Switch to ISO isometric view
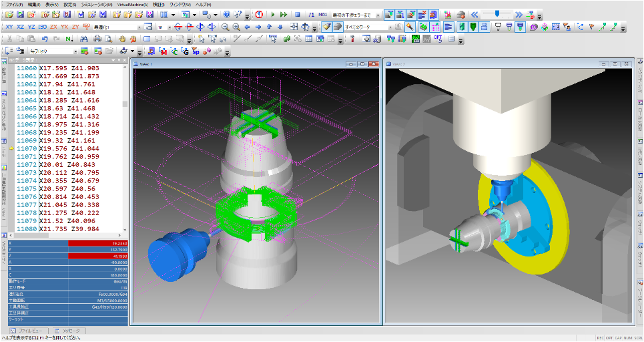This screenshot has width=644, height=342. tap(42, 27)
